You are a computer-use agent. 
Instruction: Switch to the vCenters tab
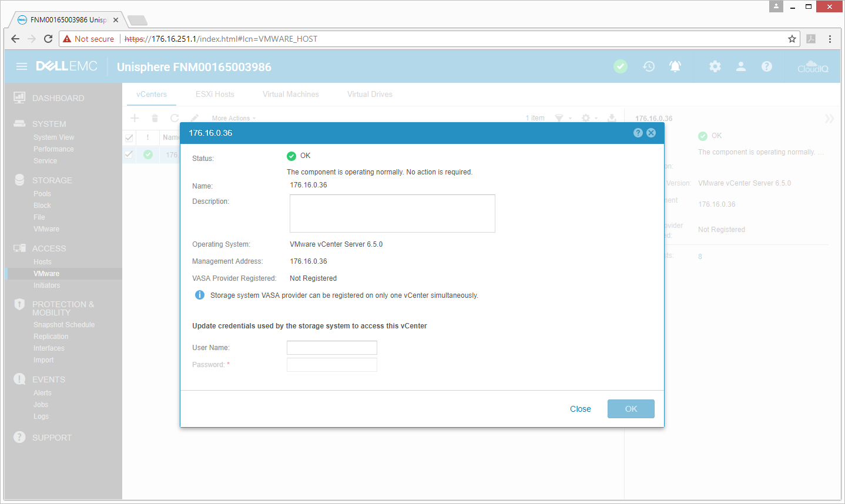click(152, 94)
